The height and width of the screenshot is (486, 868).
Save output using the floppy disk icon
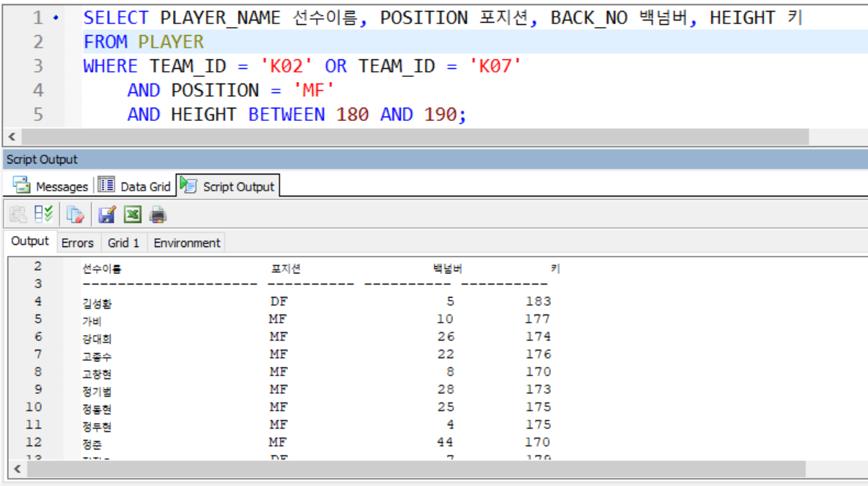107,214
